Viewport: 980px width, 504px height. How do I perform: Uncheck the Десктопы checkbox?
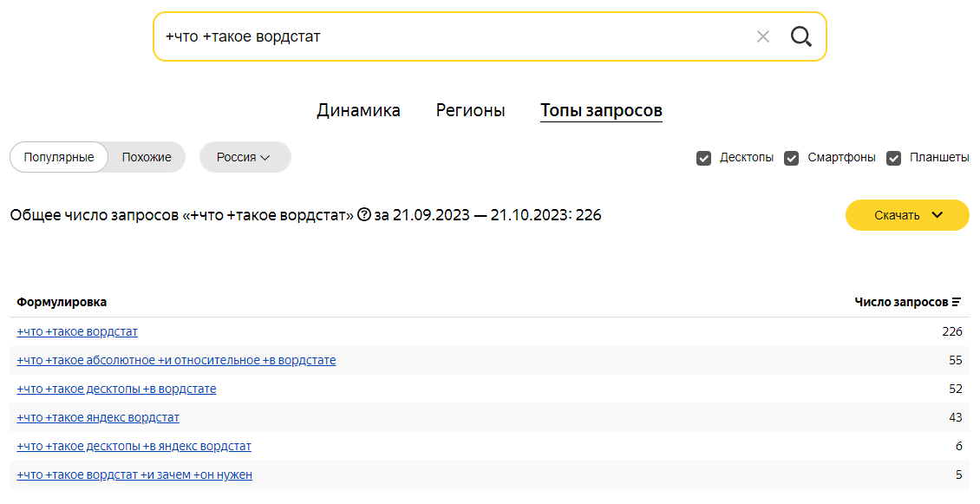(703, 158)
